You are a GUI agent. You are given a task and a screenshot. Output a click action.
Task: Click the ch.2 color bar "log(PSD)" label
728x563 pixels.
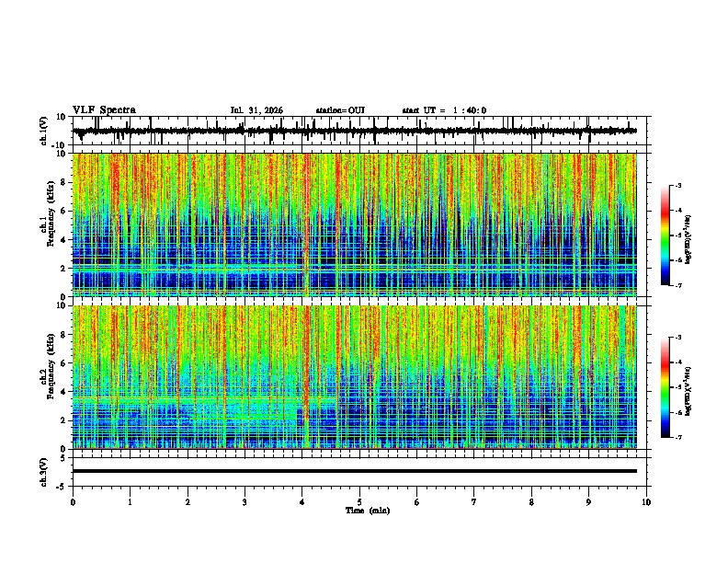click(688, 392)
